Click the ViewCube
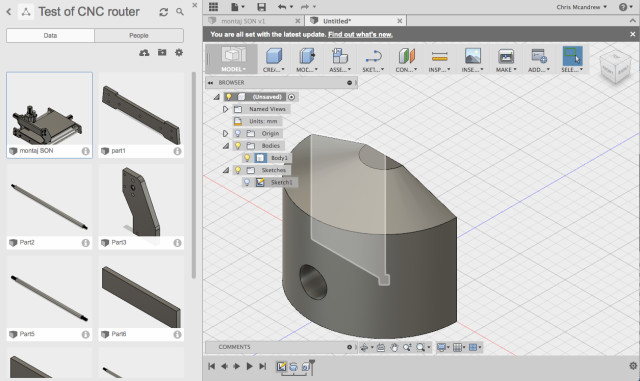Image resolution: width=640 pixels, height=381 pixels. [615, 68]
